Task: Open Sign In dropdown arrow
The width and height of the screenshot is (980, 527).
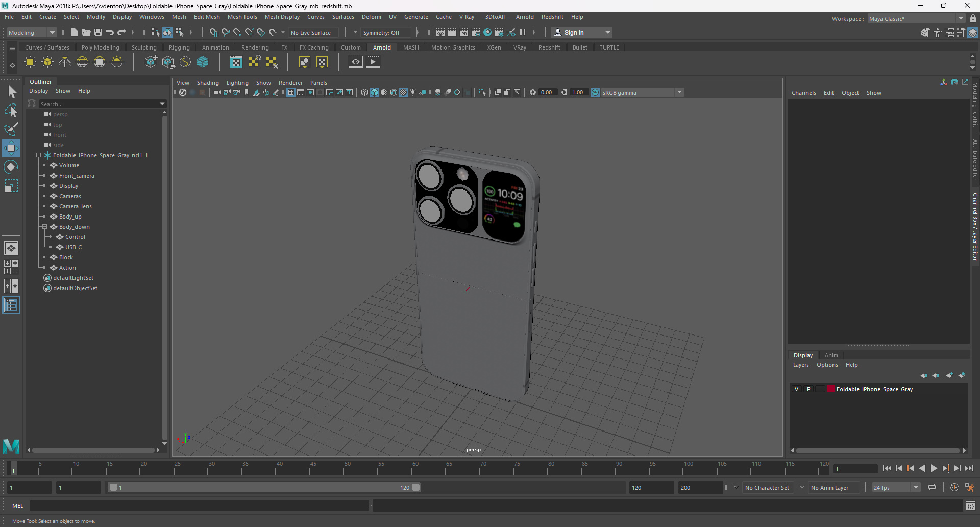Action: point(607,32)
